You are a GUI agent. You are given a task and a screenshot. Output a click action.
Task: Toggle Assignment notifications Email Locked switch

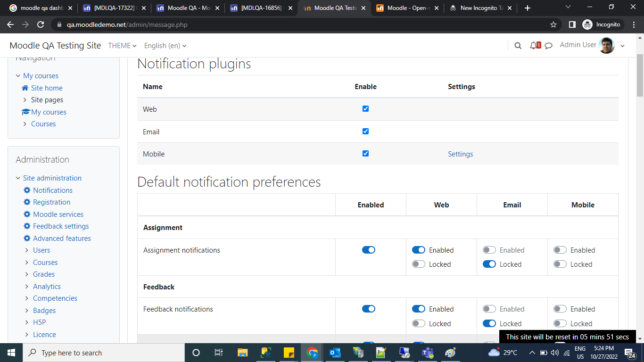point(489,264)
